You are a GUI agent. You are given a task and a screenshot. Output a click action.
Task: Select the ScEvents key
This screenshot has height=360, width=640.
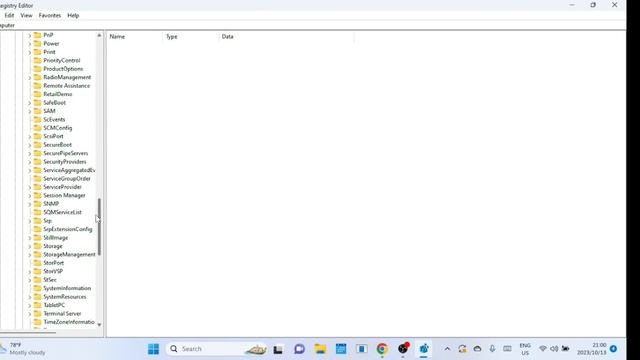point(54,120)
